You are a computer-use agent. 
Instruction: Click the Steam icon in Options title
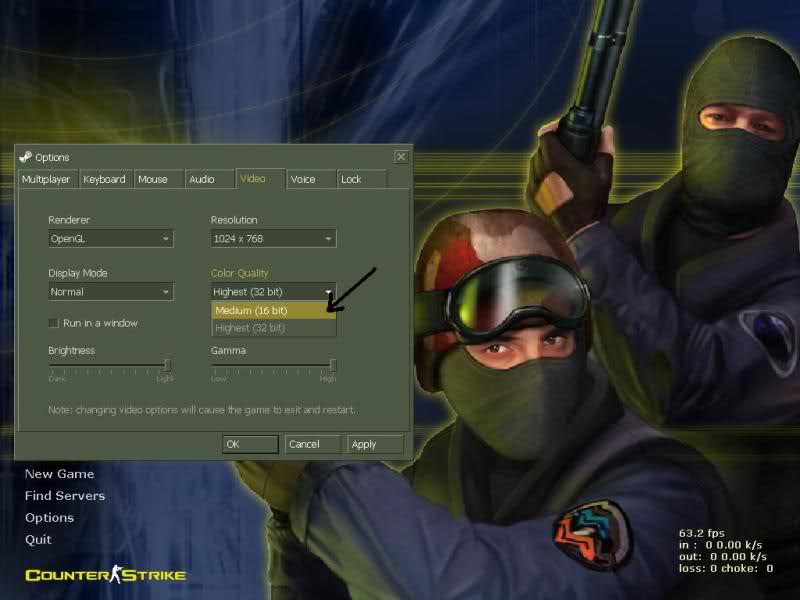(26, 157)
